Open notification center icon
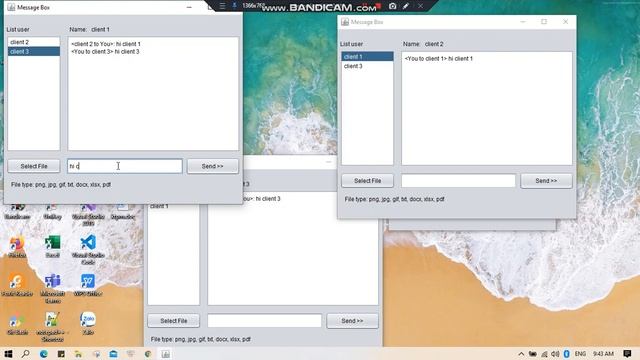The width and height of the screenshot is (640, 360). click(x=627, y=354)
